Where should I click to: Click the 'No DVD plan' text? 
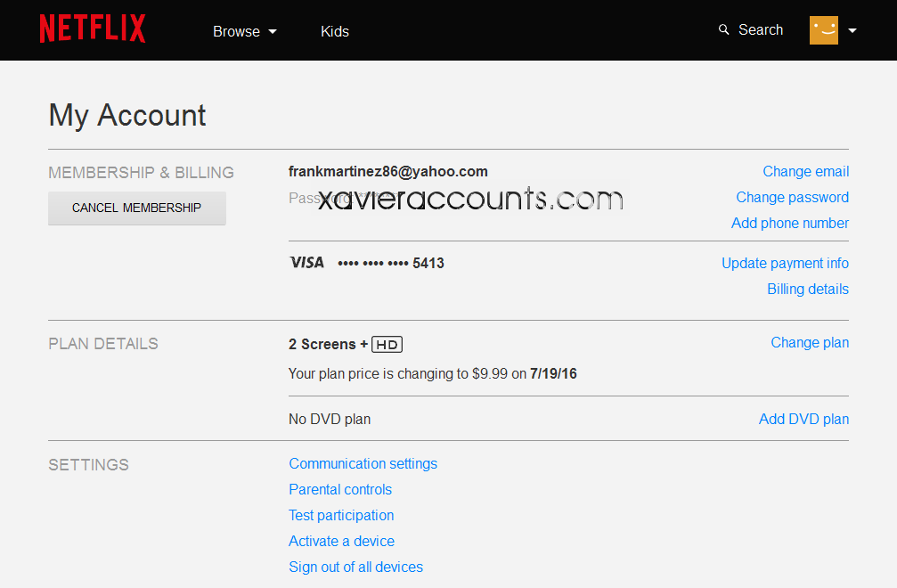[x=330, y=420]
